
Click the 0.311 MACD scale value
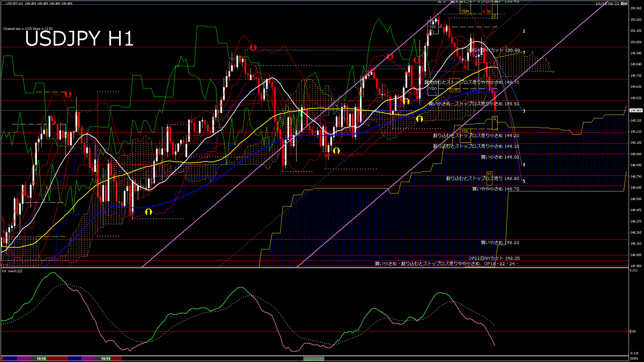click(x=634, y=270)
